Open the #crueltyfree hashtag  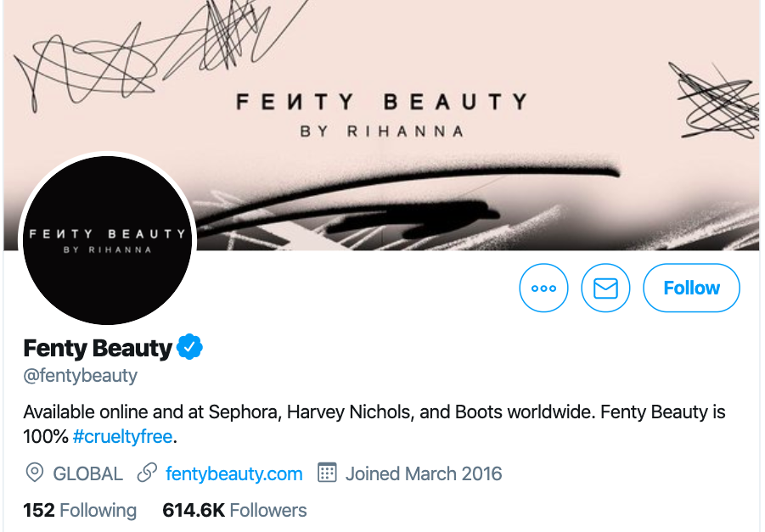click(x=122, y=438)
